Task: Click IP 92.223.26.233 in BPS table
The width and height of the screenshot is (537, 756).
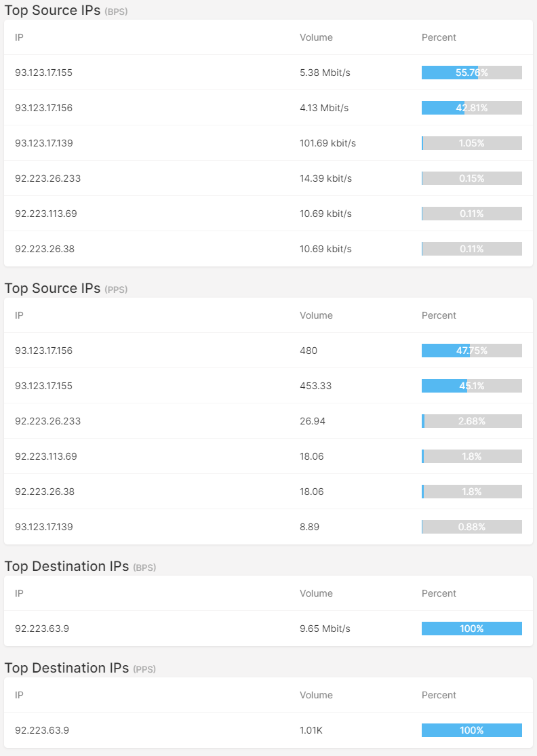Action: click(x=47, y=178)
